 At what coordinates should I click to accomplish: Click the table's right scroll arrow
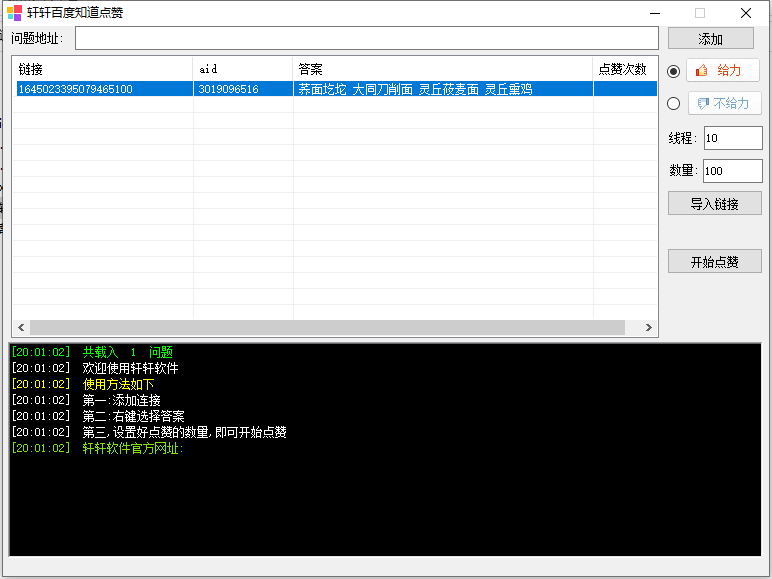point(648,327)
